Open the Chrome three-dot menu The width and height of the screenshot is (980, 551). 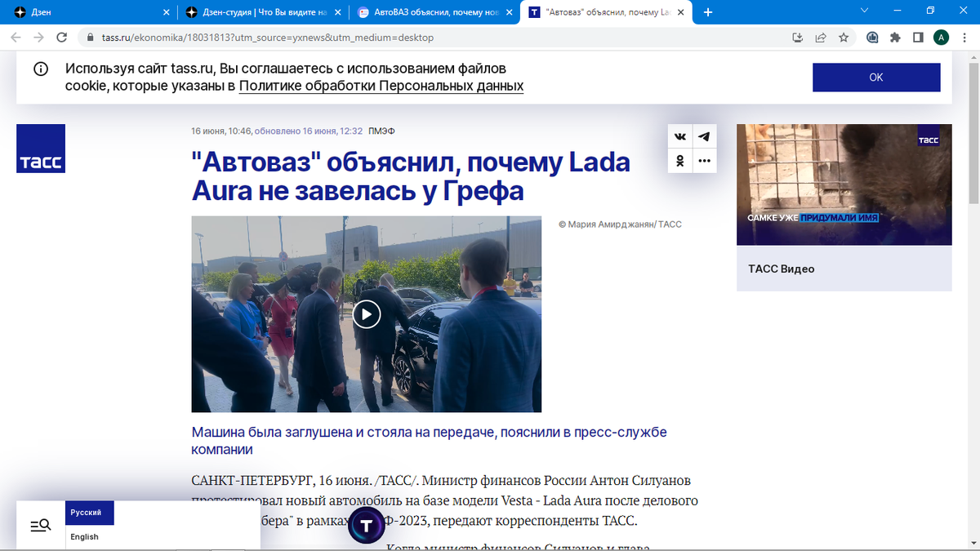click(964, 38)
